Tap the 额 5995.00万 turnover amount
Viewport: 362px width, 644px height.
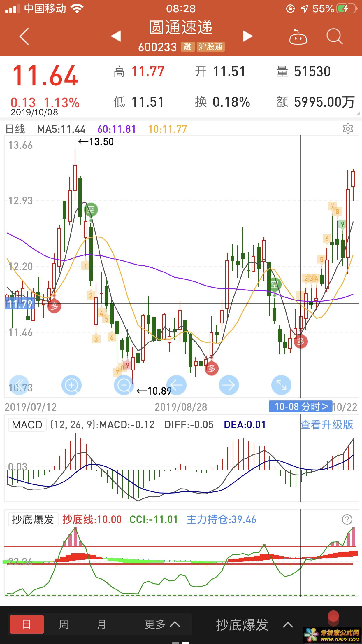click(x=315, y=102)
